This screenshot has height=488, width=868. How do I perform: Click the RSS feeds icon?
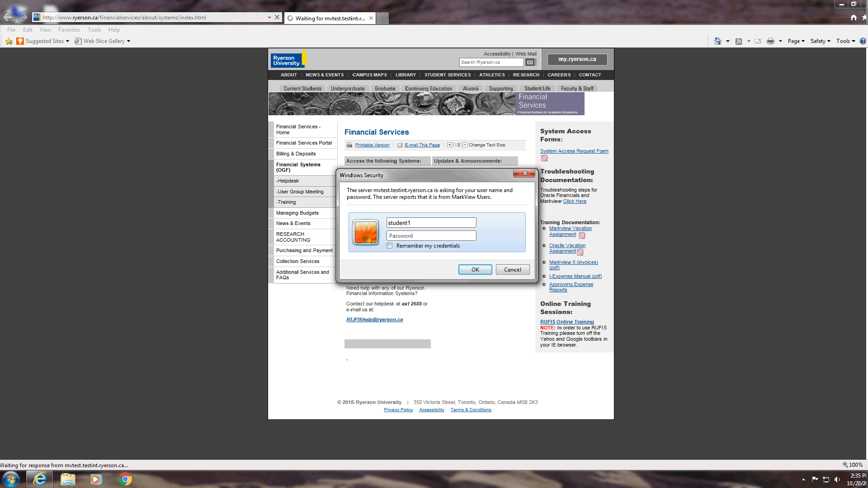pyautogui.click(x=739, y=41)
